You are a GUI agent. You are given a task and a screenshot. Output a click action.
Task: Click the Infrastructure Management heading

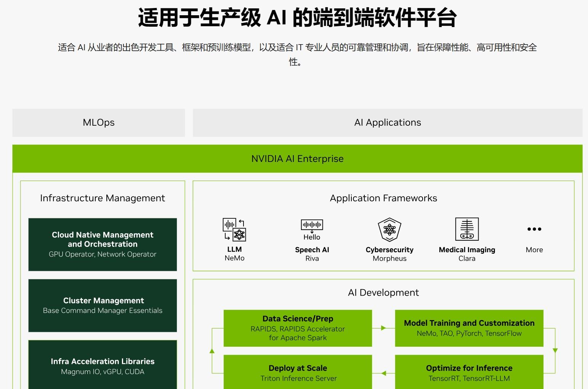(103, 198)
